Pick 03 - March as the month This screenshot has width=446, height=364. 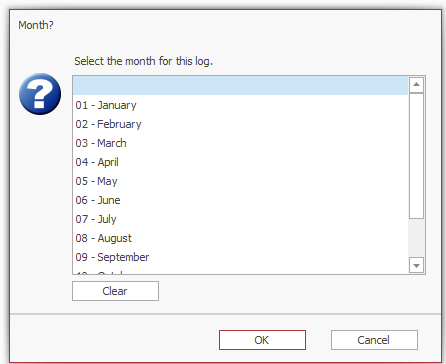240,143
